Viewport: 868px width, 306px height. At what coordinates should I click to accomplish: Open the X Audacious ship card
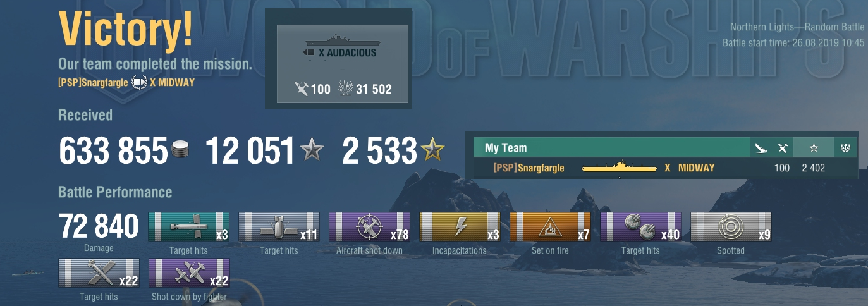coord(341,63)
